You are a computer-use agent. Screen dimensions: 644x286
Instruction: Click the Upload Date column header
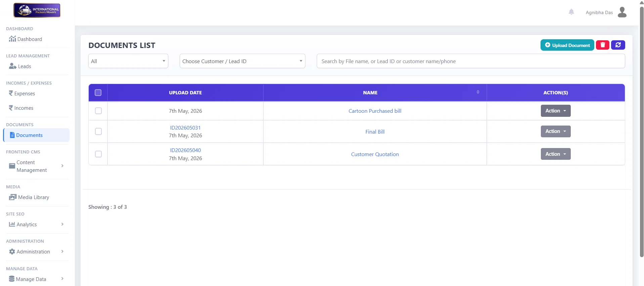pyautogui.click(x=185, y=93)
